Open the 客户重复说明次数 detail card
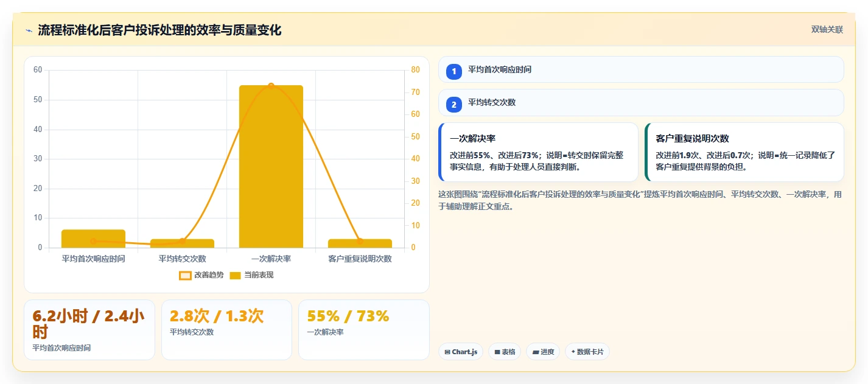 [x=744, y=152]
